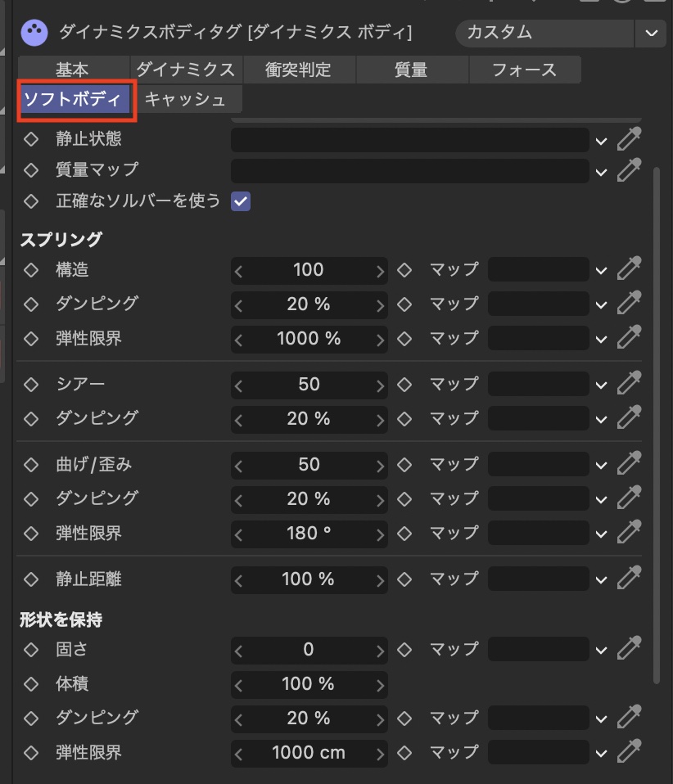Expand dropdown arrow beside 静止状態 field
673x784 pixels.
tap(602, 141)
